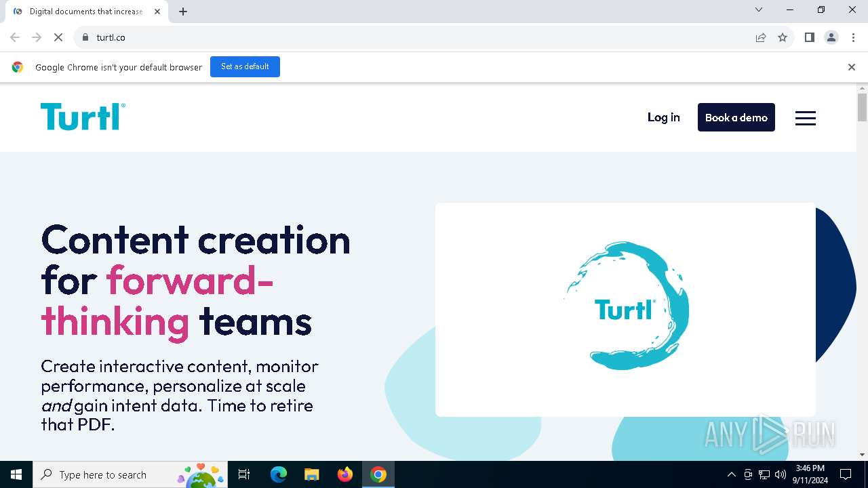The height and width of the screenshot is (488, 868).
Task: Open Chrome three-dot menu
Action: (x=853, y=37)
